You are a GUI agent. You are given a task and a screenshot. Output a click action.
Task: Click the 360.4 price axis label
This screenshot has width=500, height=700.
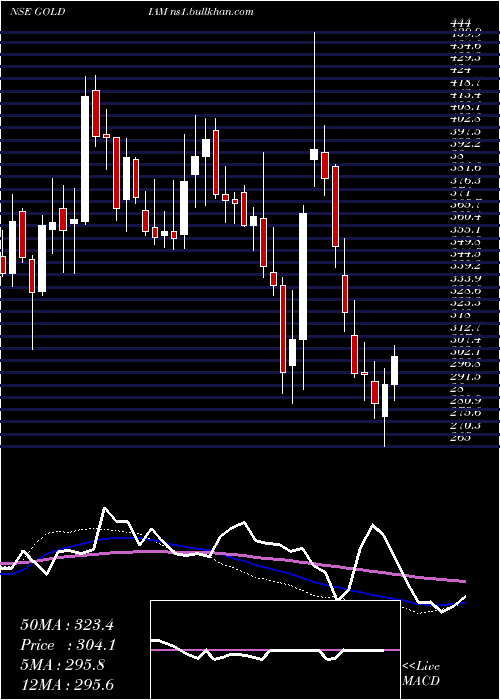pos(465,217)
